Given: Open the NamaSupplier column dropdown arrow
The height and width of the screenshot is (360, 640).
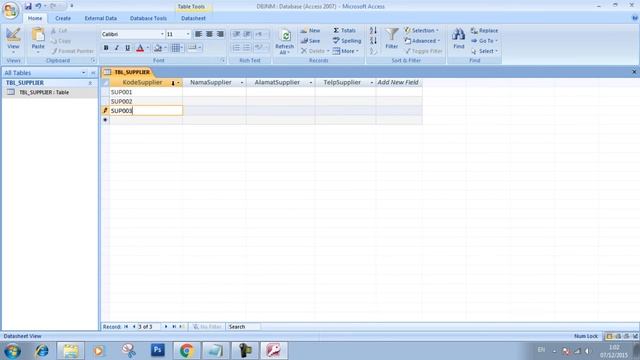Looking at the screenshot, I should [242, 83].
